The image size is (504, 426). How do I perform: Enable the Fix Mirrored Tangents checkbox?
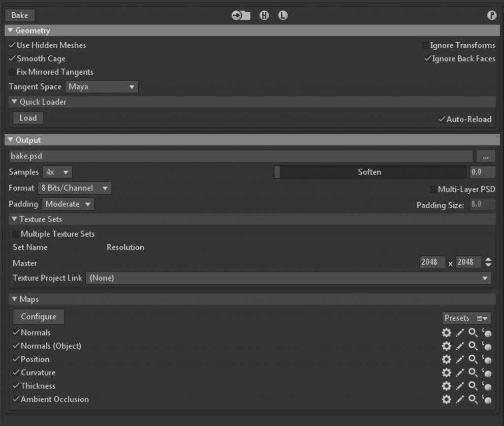pyautogui.click(x=12, y=72)
